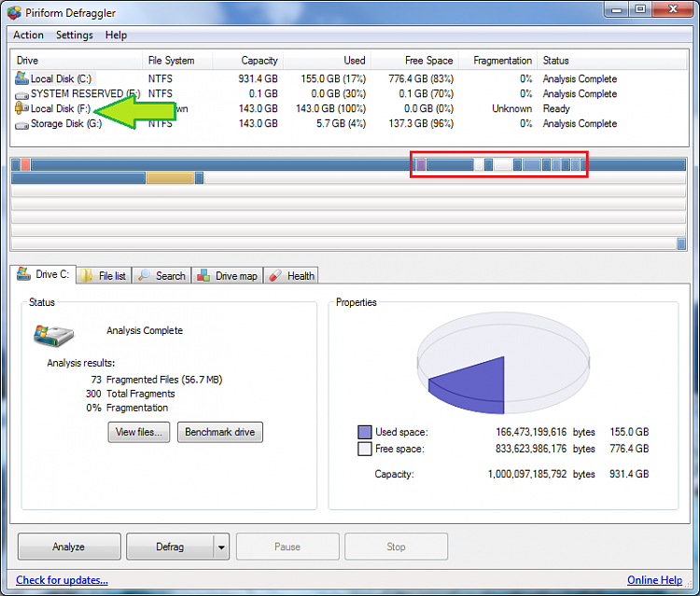The width and height of the screenshot is (700, 596).
Task: Click the Free space color swatch
Action: point(365,449)
